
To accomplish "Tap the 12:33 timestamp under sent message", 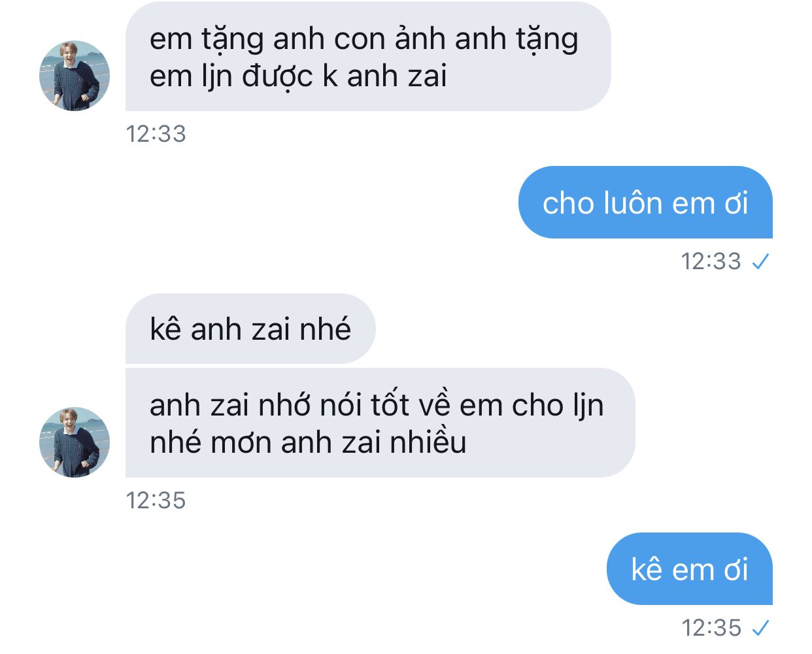I will click(x=711, y=261).
